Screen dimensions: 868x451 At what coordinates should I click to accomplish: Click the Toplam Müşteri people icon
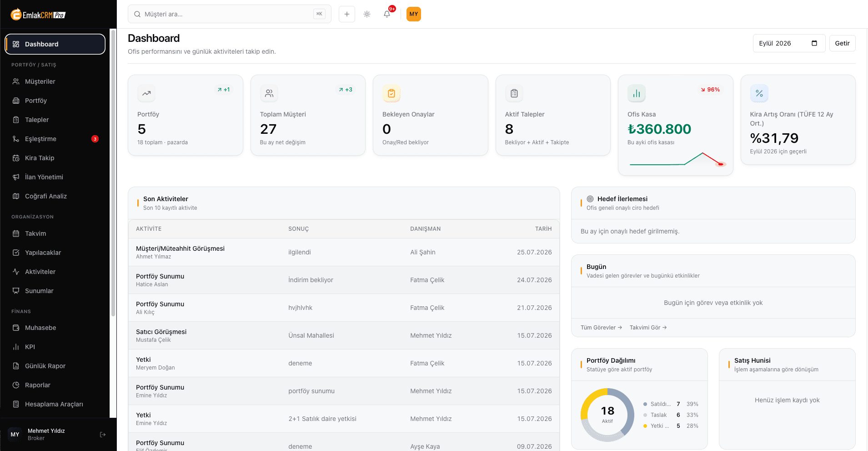[x=269, y=93]
